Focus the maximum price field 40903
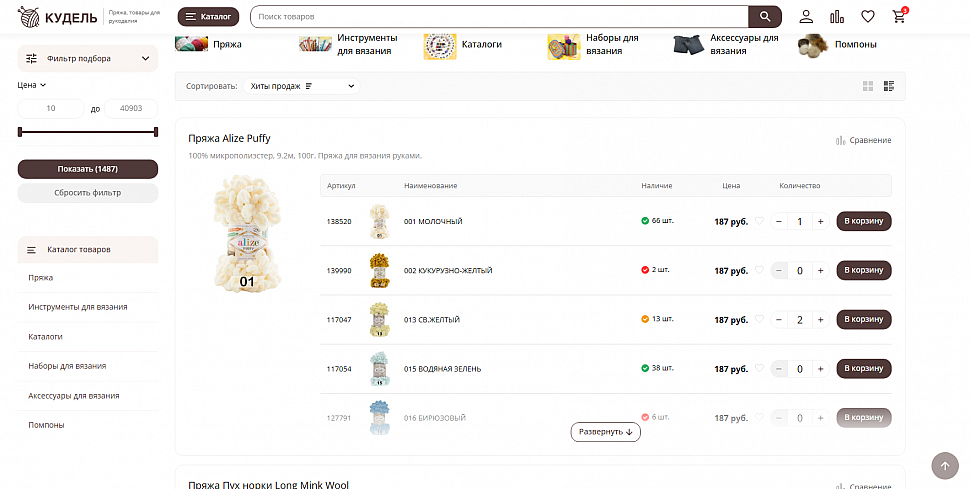Image resolution: width=970 pixels, height=489 pixels. tap(131, 108)
